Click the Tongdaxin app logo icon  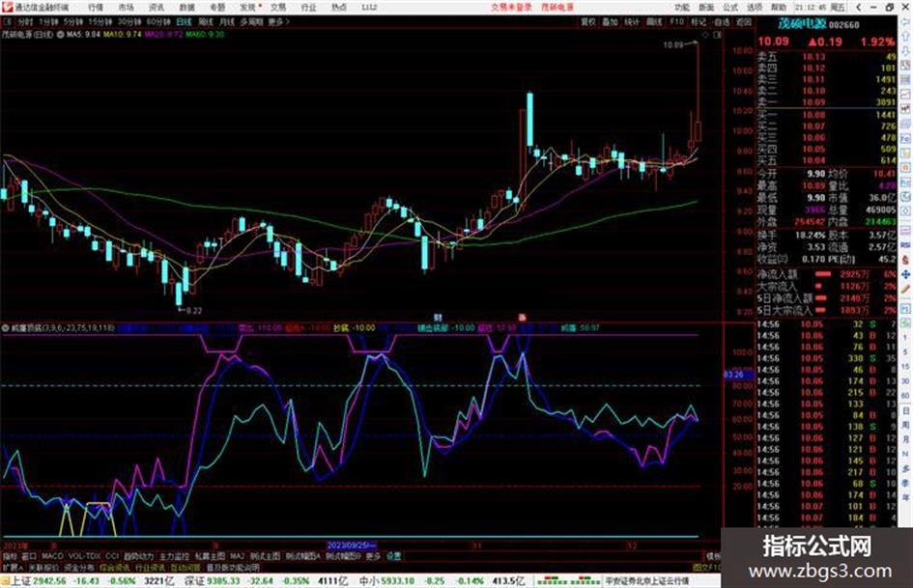(7, 8)
